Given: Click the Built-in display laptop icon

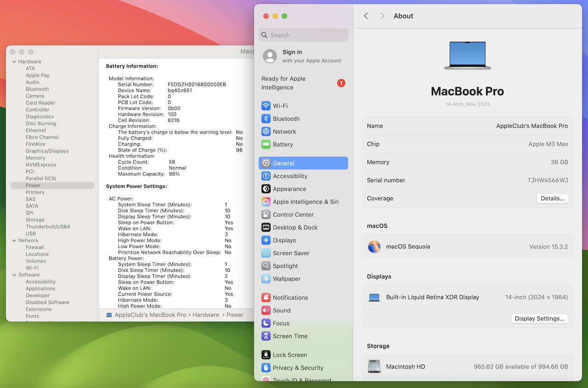Looking at the screenshot, I should 374,298.
